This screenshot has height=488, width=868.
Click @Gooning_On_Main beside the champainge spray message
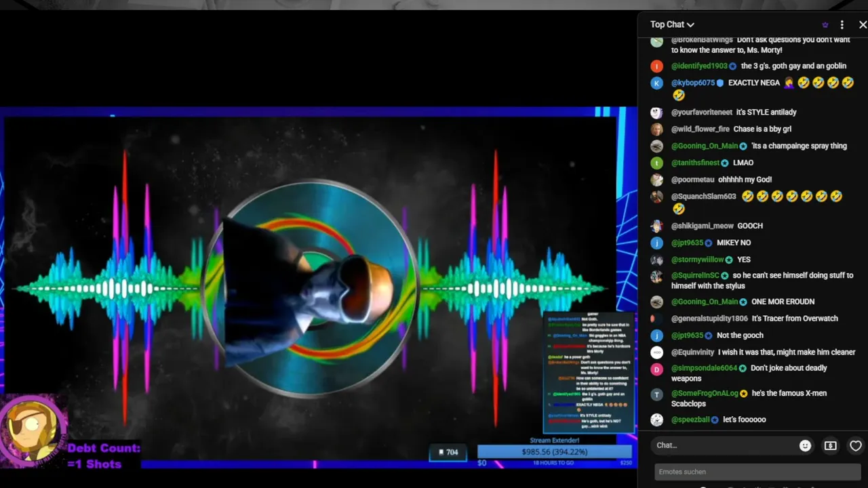(x=705, y=146)
